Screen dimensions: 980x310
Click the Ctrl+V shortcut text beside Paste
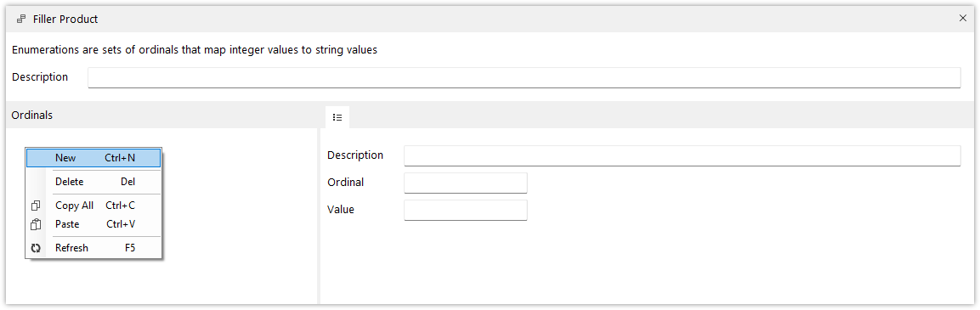(x=121, y=224)
